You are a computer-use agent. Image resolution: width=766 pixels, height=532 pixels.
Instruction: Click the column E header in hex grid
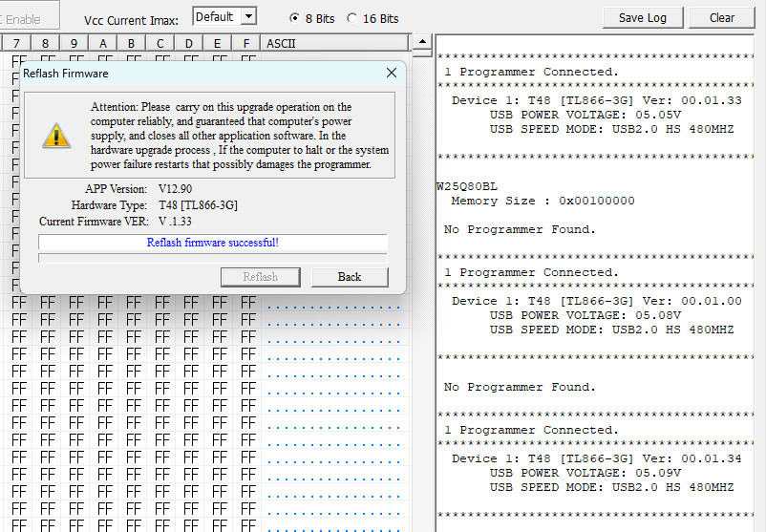218,44
